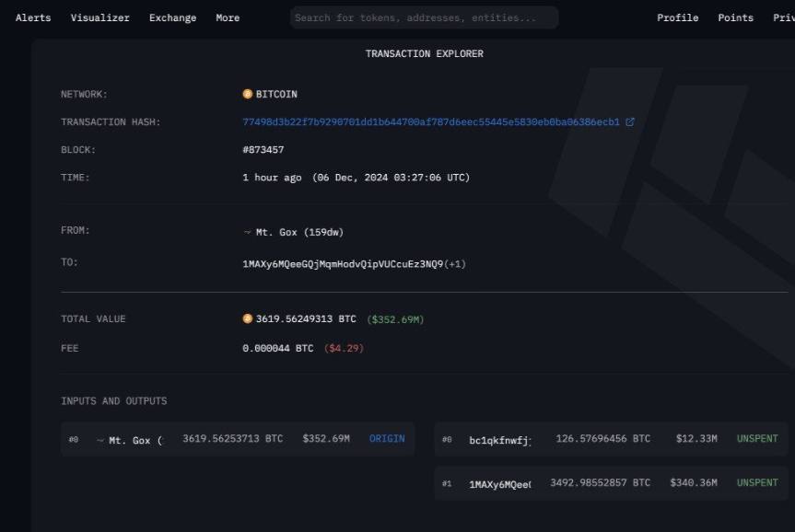Open the Mt. Gox (159dw) sender entity
This screenshot has height=532, width=795.
(299, 233)
